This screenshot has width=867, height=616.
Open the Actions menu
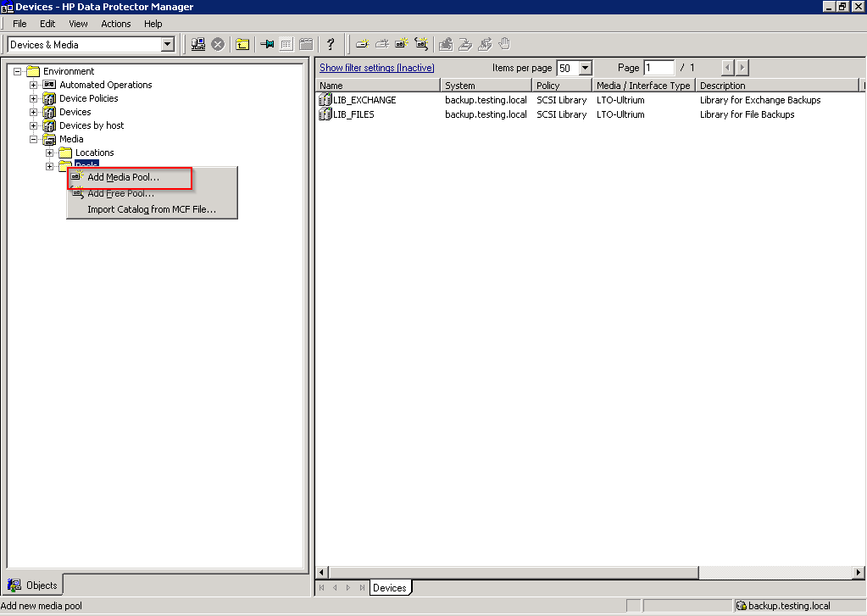coord(115,24)
